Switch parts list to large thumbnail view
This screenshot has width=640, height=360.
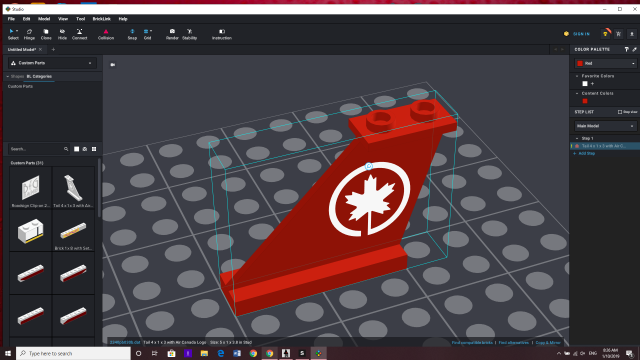pyautogui.click(x=76, y=149)
